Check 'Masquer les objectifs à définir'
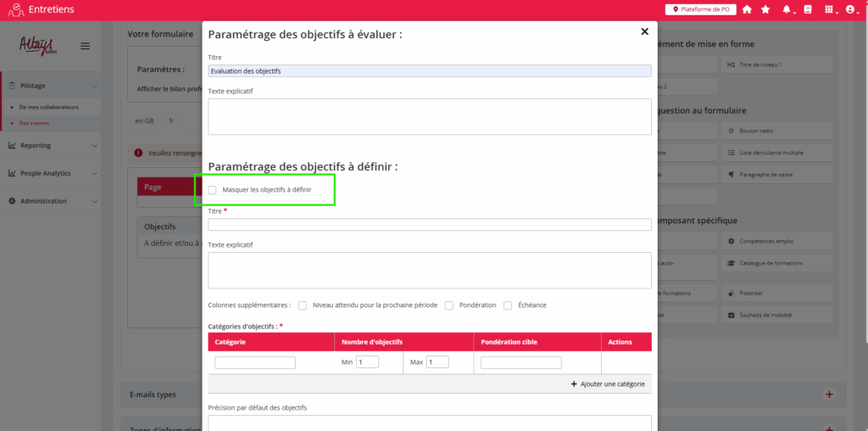The image size is (868, 431). coord(213,190)
